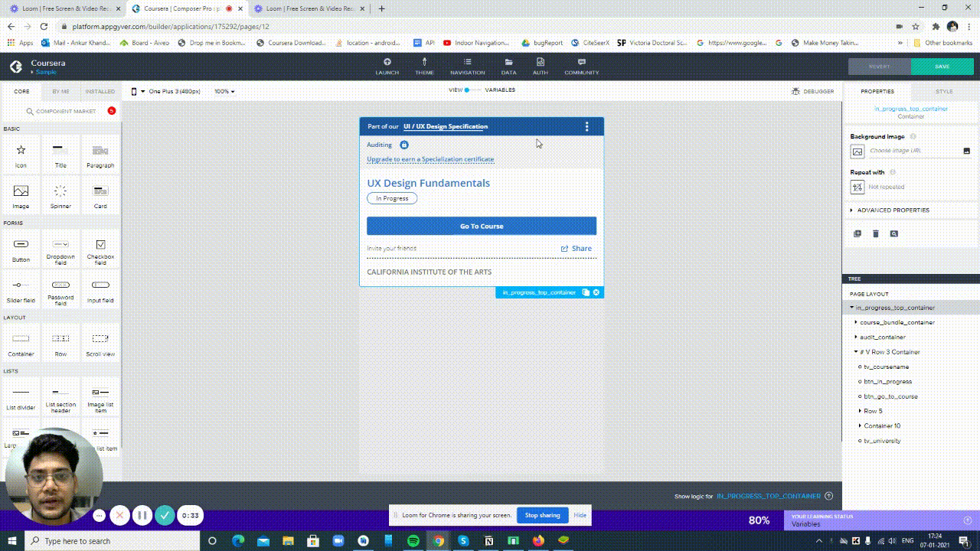Select the Checkbox field component
This screenshot has width=980, height=551.
(x=100, y=249)
